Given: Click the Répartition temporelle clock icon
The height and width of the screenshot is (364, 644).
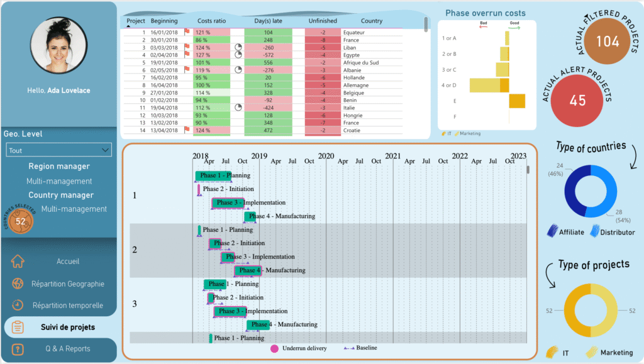Looking at the screenshot, I should coord(18,306).
